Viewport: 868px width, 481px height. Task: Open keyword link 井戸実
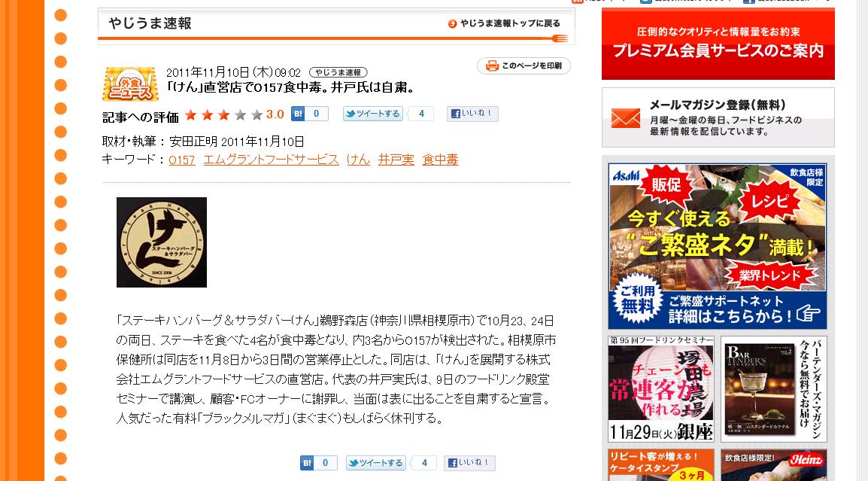[396, 160]
